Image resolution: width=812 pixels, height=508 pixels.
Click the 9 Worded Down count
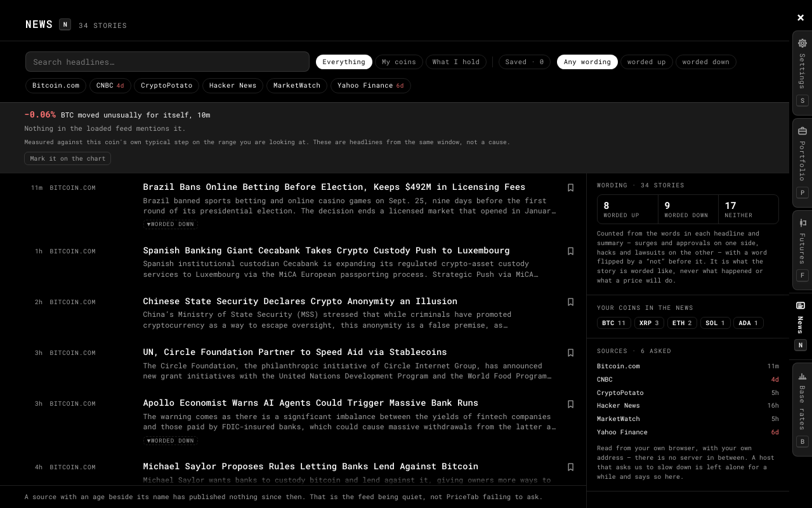click(x=688, y=209)
